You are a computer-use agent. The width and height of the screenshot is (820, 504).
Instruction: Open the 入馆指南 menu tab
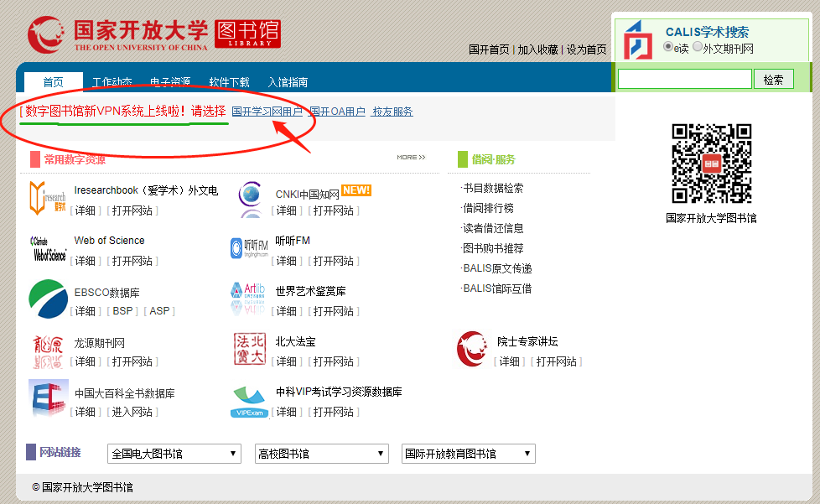[x=288, y=82]
